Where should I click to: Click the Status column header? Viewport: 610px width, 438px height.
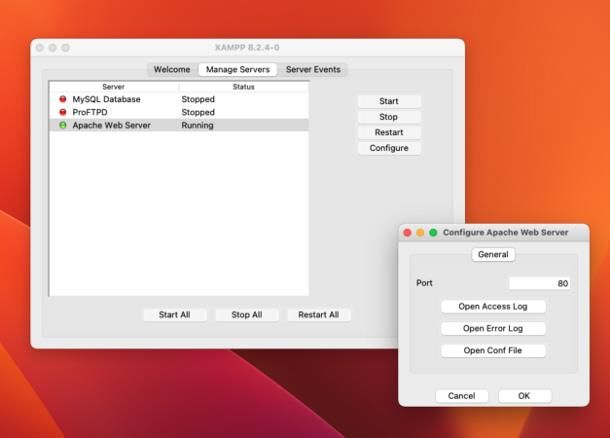pos(244,87)
